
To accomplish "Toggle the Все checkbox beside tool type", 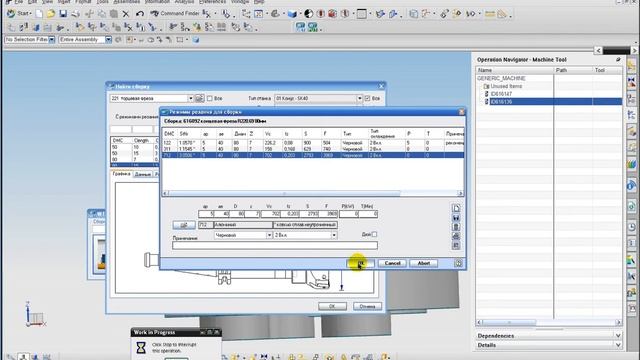I will [210, 98].
